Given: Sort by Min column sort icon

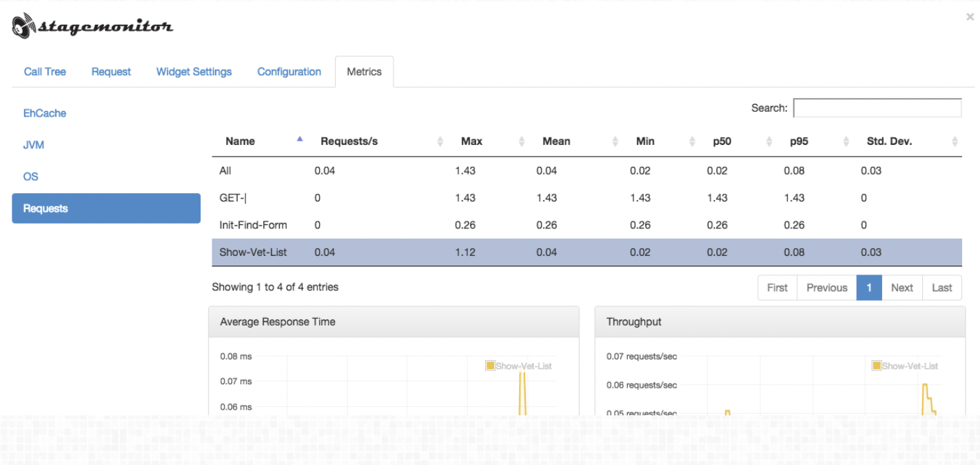Looking at the screenshot, I should [693, 141].
